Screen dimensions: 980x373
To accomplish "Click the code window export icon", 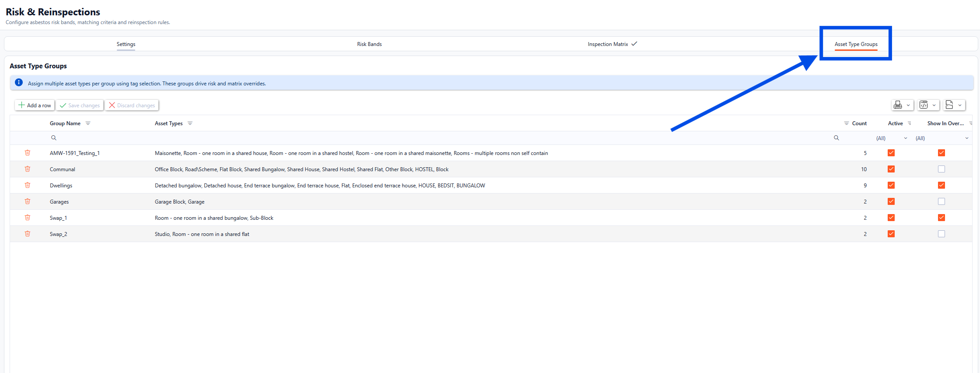I will click(924, 105).
